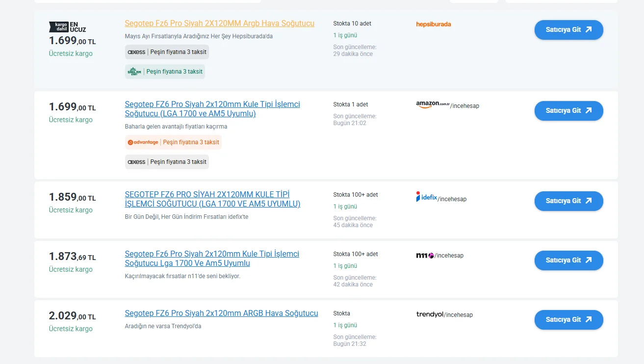Viewport: 644px width, 364px height.
Task: Click the "Stokta" text in Trendyol row
Action: point(342,313)
